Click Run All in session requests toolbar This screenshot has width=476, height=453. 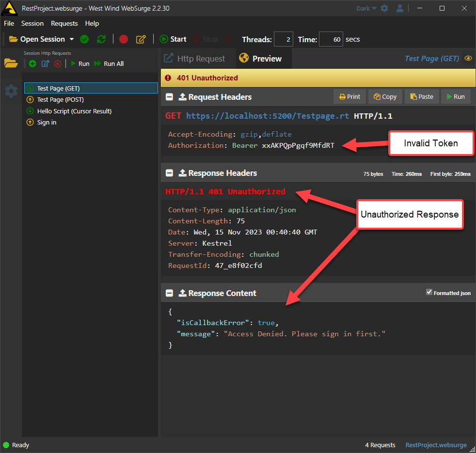pyautogui.click(x=109, y=64)
